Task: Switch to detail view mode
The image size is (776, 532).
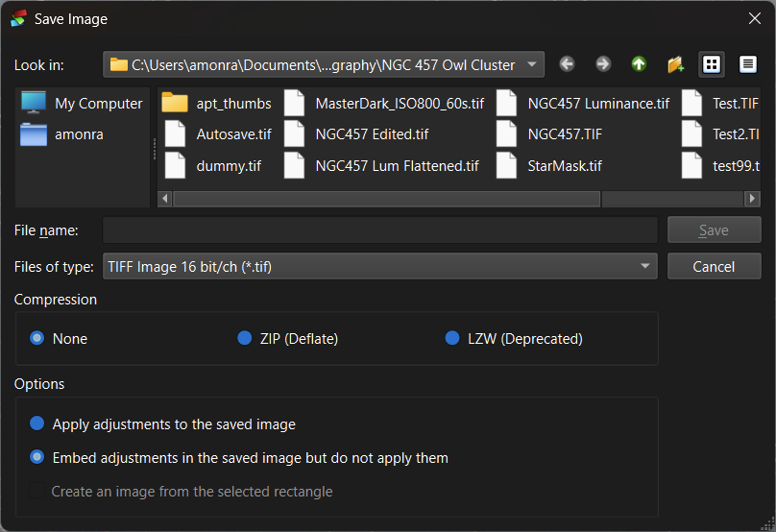Action: [x=748, y=64]
